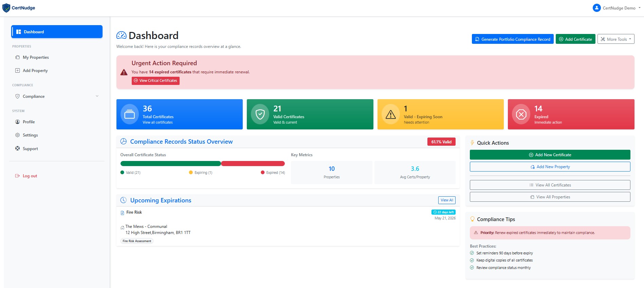
Task: Click the Total Certificates stack icon
Action: pyautogui.click(x=129, y=114)
